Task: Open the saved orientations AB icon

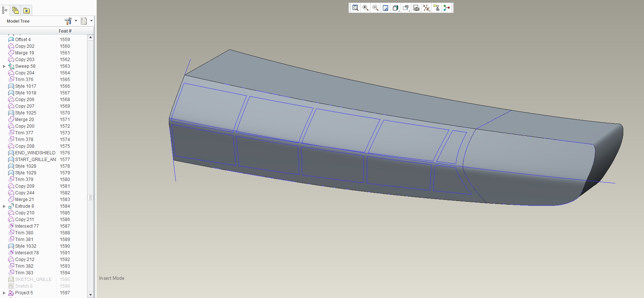Action: click(406, 8)
